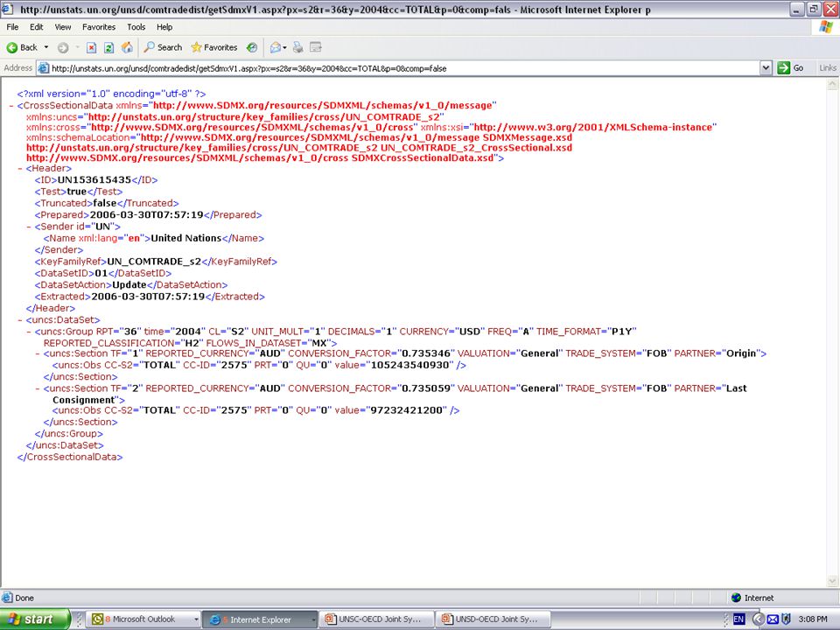Open the File menu
840x630 pixels.
(12, 27)
